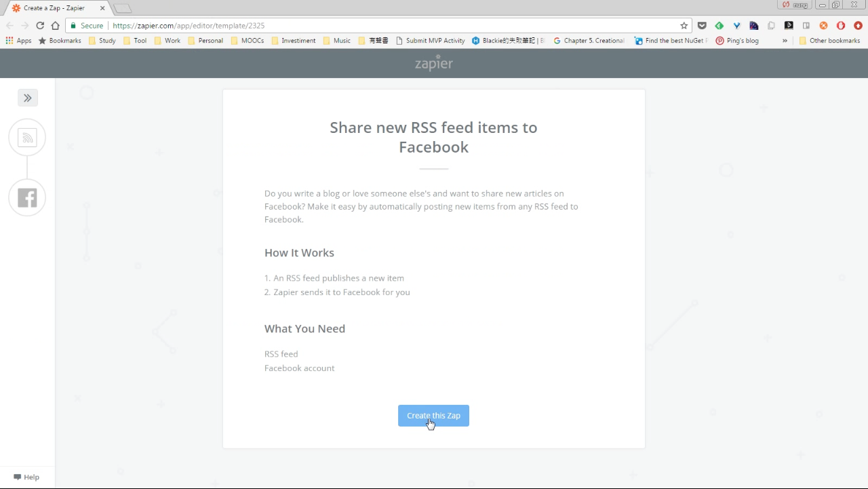Click the How It Works heading

(299, 252)
